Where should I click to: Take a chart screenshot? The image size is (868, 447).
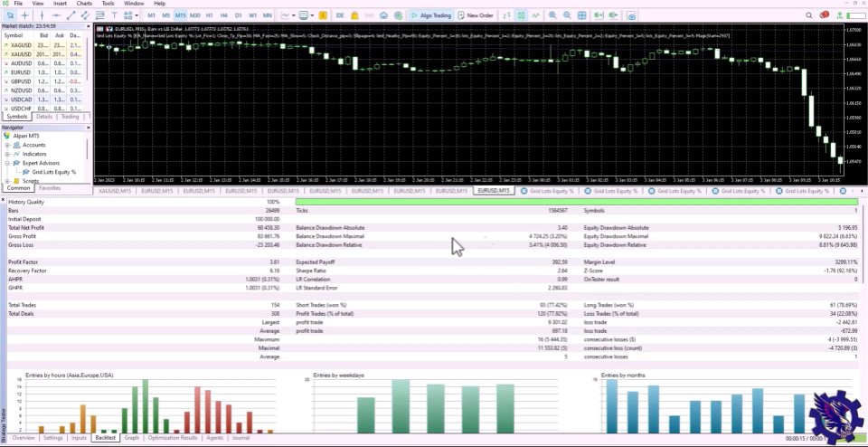(632, 15)
